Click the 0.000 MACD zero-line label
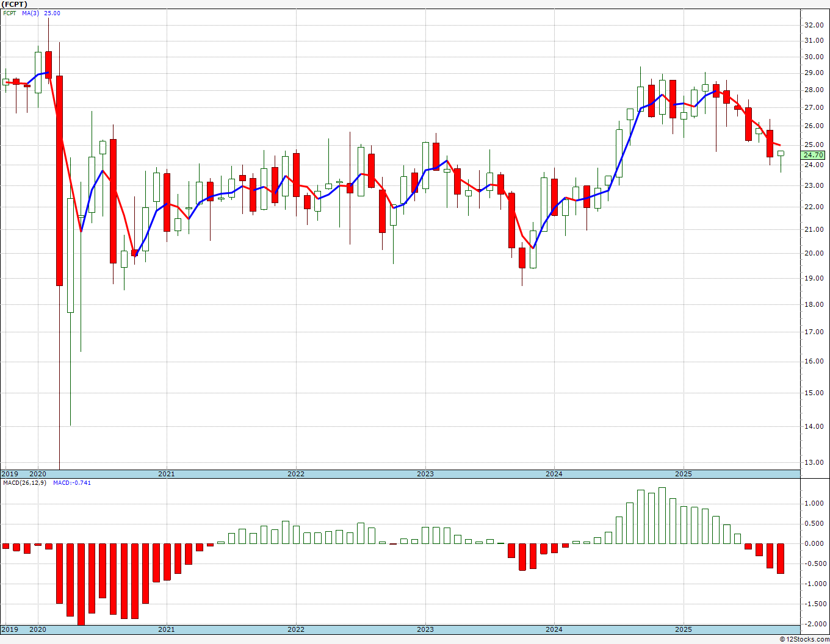830x644 pixels. click(814, 543)
